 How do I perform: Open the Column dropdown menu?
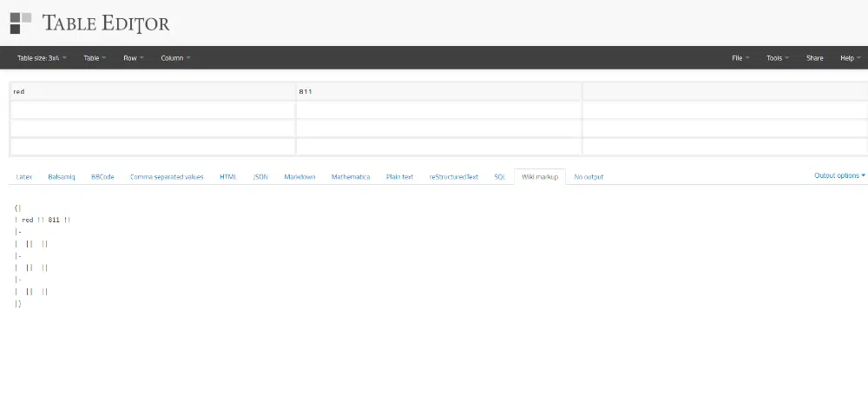point(174,58)
